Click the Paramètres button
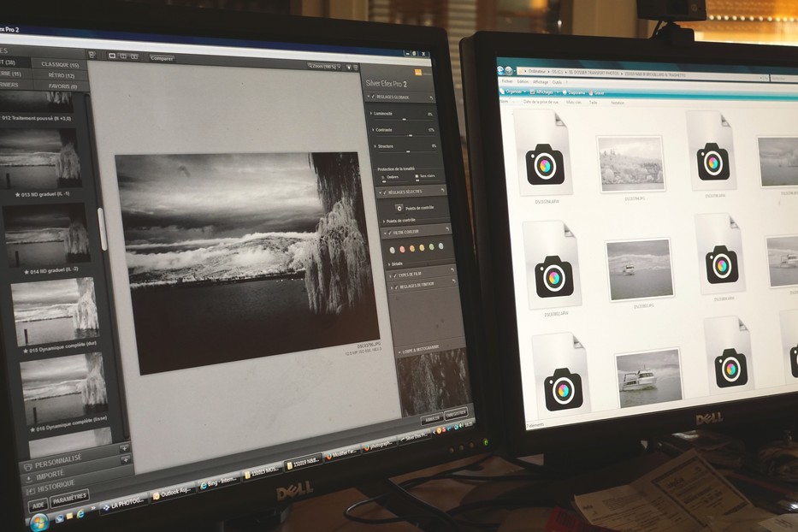The image size is (798, 532). click(69, 496)
